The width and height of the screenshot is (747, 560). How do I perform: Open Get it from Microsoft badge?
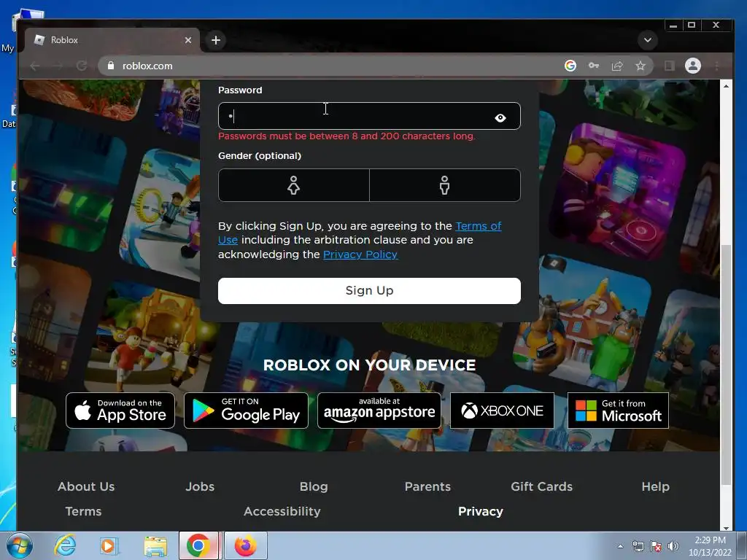618,411
